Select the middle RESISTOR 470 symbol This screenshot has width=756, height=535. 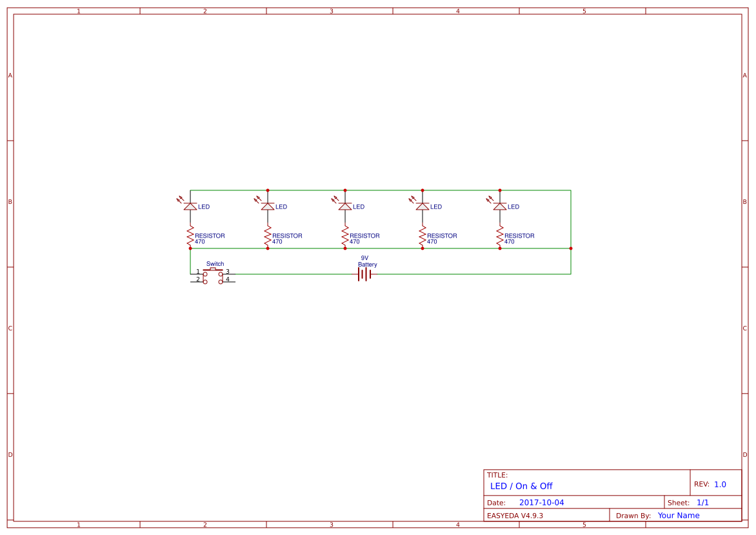345,236
